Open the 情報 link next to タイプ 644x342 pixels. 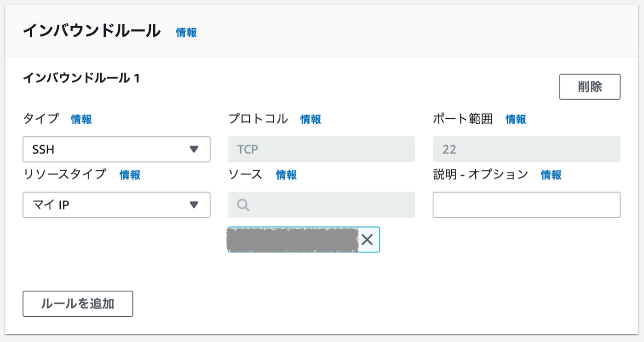81,120
